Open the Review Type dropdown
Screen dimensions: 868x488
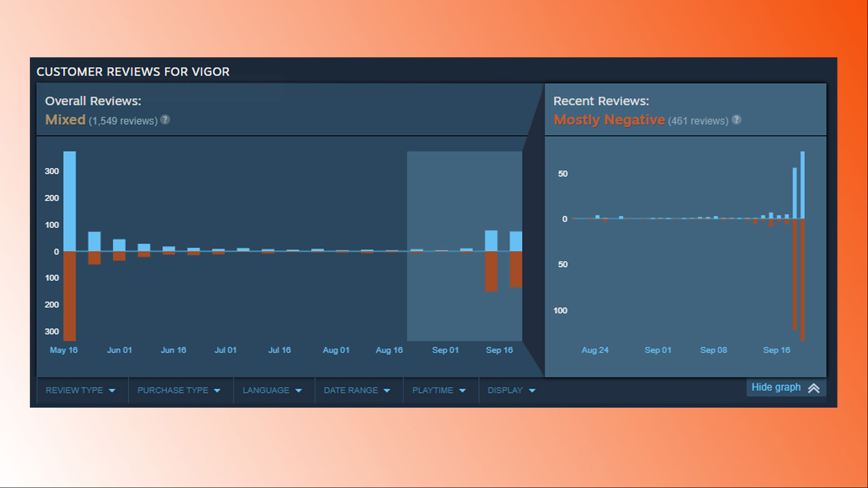[x=81, y=390]
